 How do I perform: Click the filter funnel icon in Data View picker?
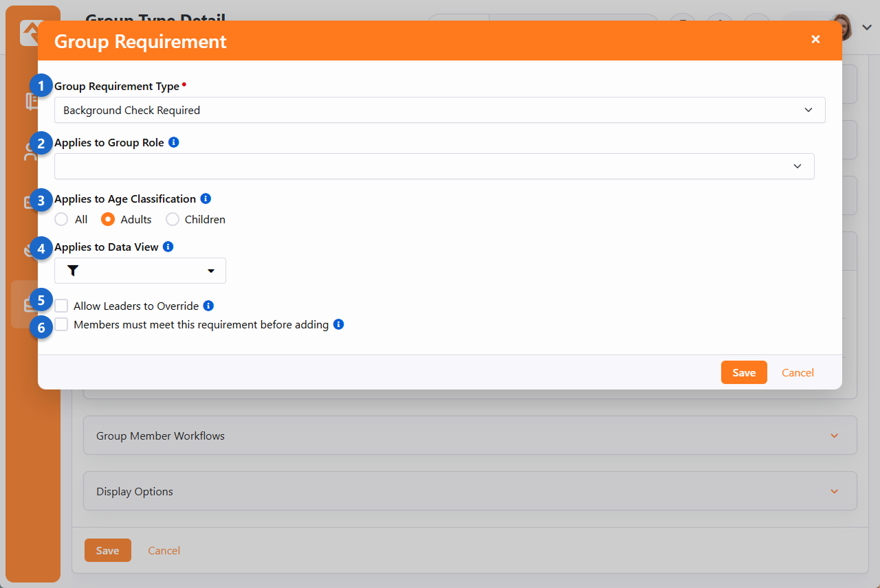(x=73, y=271)
